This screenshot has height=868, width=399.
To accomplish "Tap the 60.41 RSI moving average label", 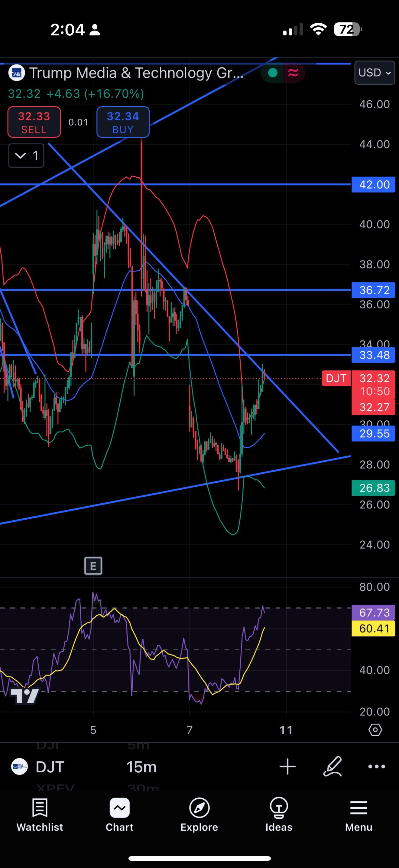I will [373, 628].
